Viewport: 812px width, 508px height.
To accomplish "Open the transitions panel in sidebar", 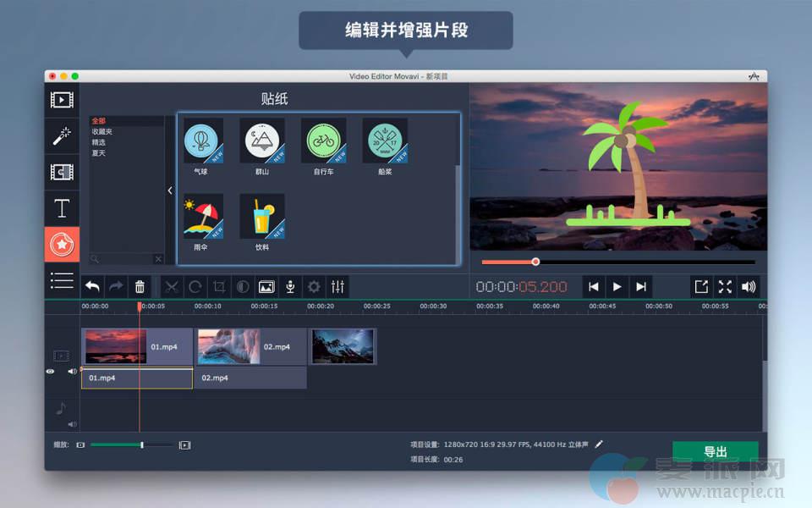I will tap(62, 172).
